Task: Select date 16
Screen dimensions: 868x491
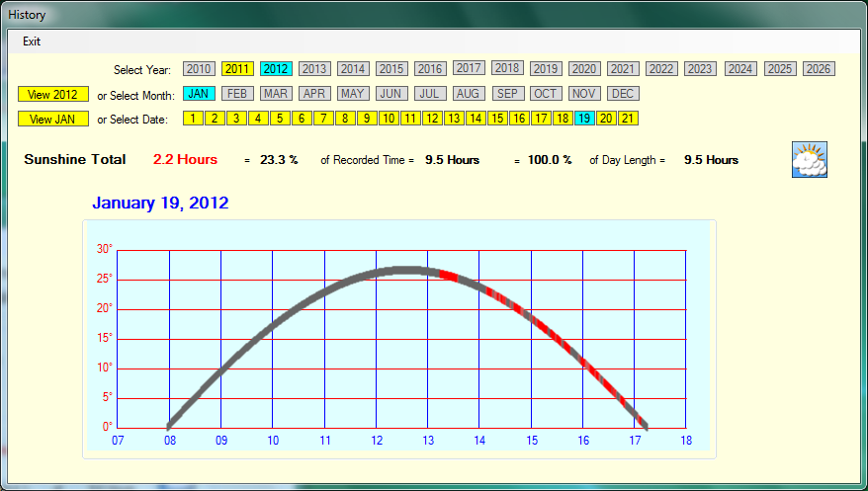Action: click(x=519, y=119)
